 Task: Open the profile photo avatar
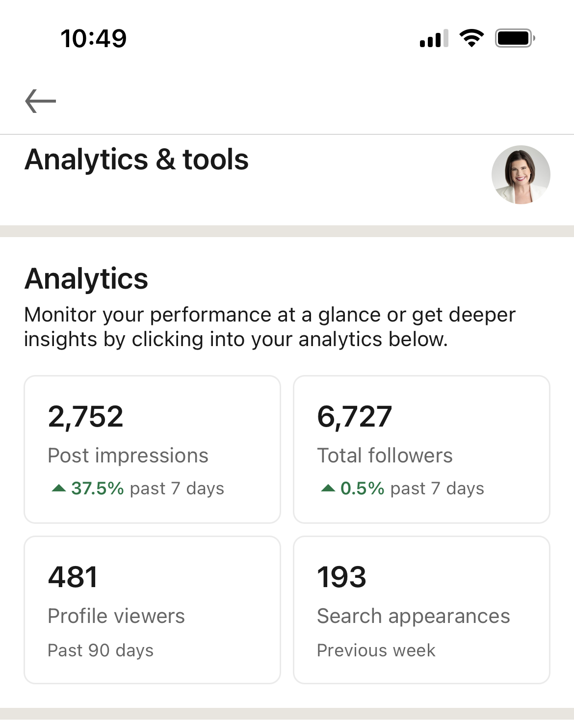521,175
